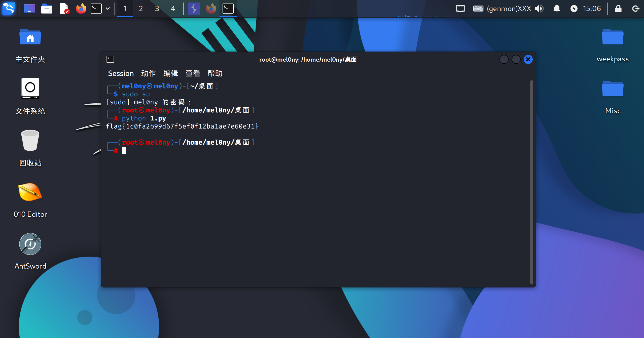Open the Kali dragon applications menu
The image size is (644, 338).
tap(9, 9)
